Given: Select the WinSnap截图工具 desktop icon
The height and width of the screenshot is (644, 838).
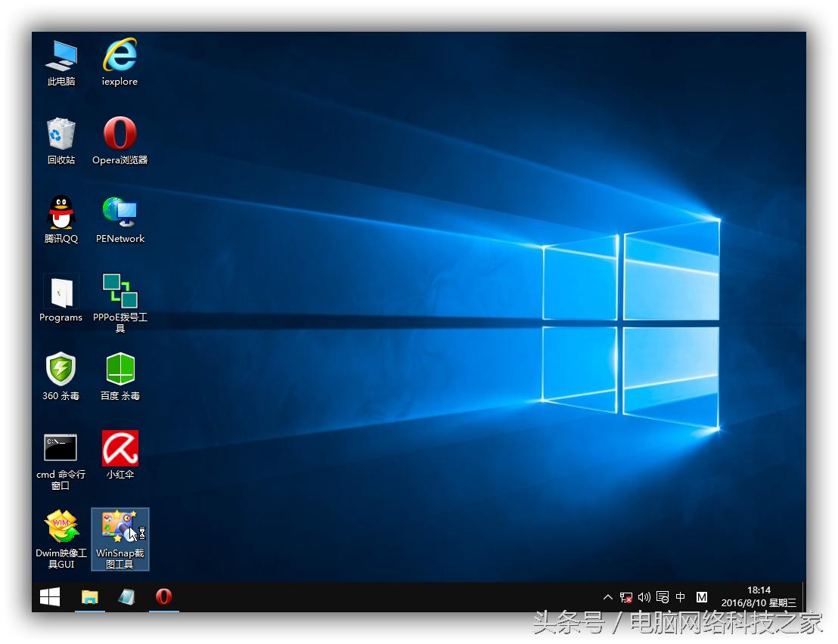Looking at the screenshot, I should coord(119,528).
